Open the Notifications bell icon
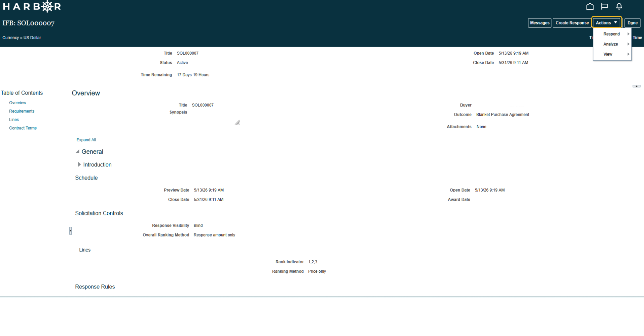 tap(619, 6)
